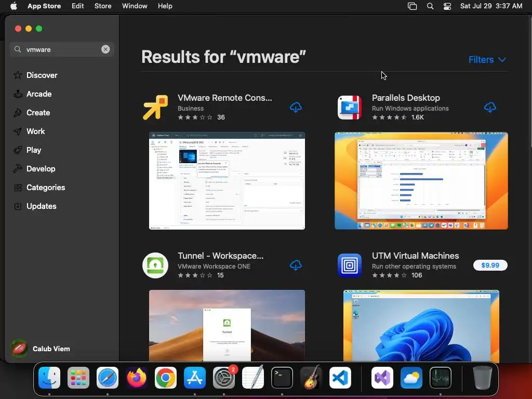Download Parallels Desktop via cloud icon
The height and width of the screenshot is (399, 532).
490,108
